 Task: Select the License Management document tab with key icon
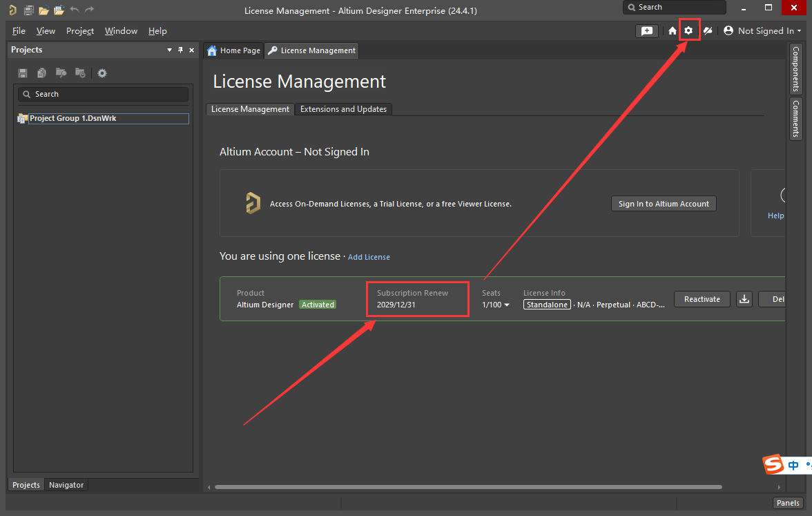click(x=312, y=50)
